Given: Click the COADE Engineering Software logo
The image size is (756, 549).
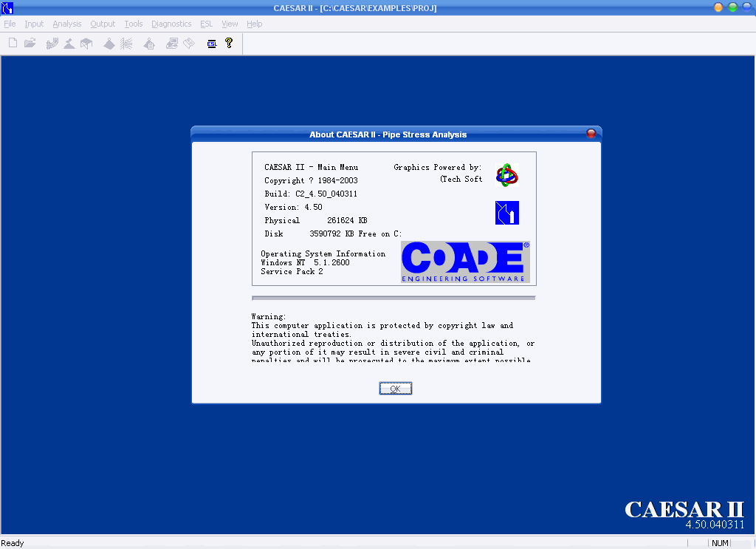Looking at the screenshot, I should [465, 262].
